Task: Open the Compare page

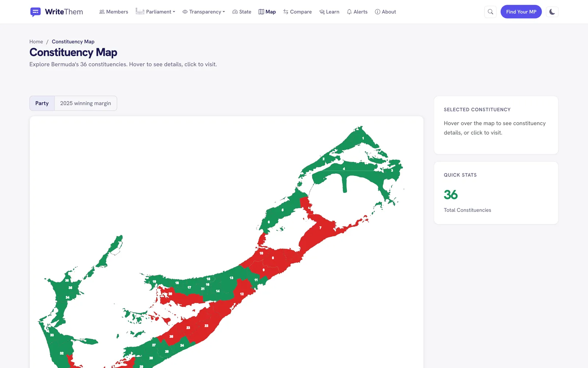Action: tap(297, 12)
